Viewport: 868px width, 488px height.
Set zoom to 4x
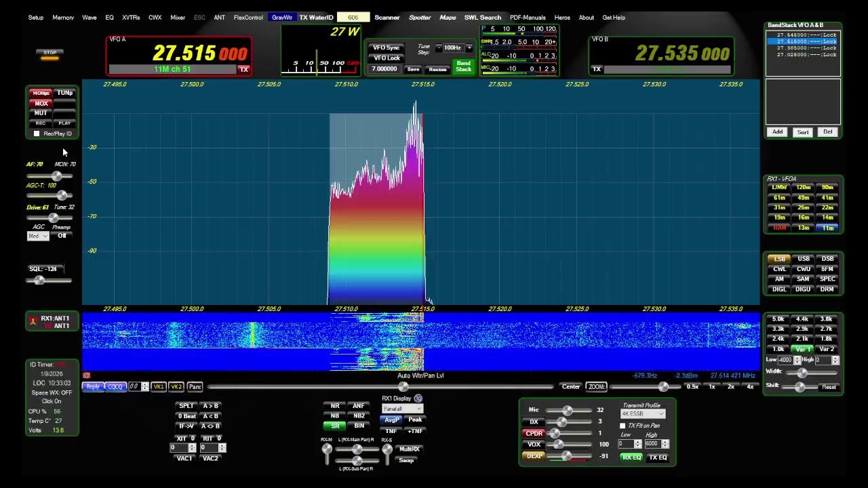pyautogui.click(x=750, y=386)
